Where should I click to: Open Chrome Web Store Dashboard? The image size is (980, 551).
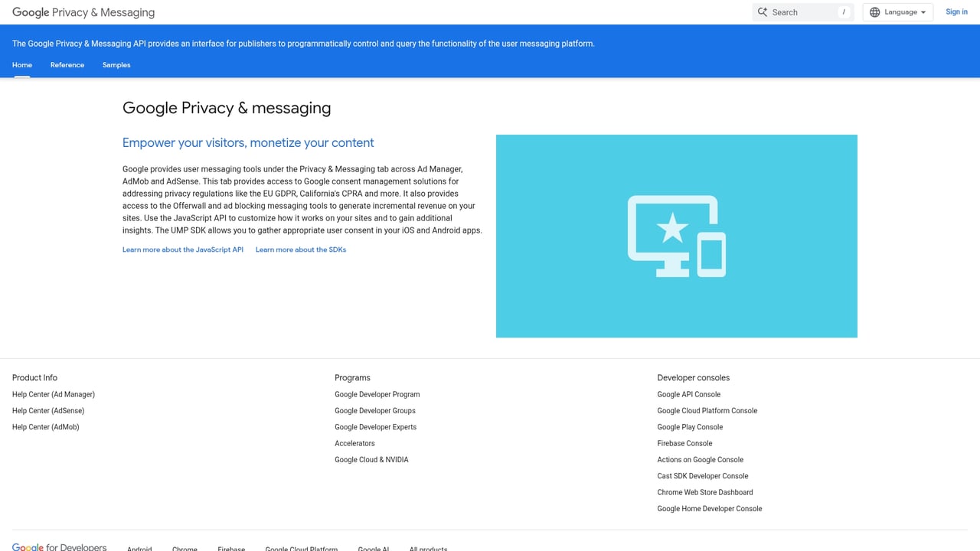(x=704, y=492)
